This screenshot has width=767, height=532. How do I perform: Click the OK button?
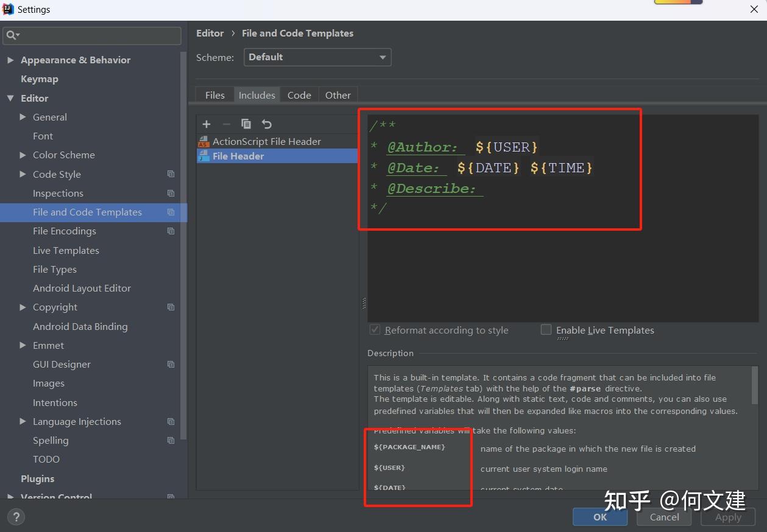[x=600, y=517]
